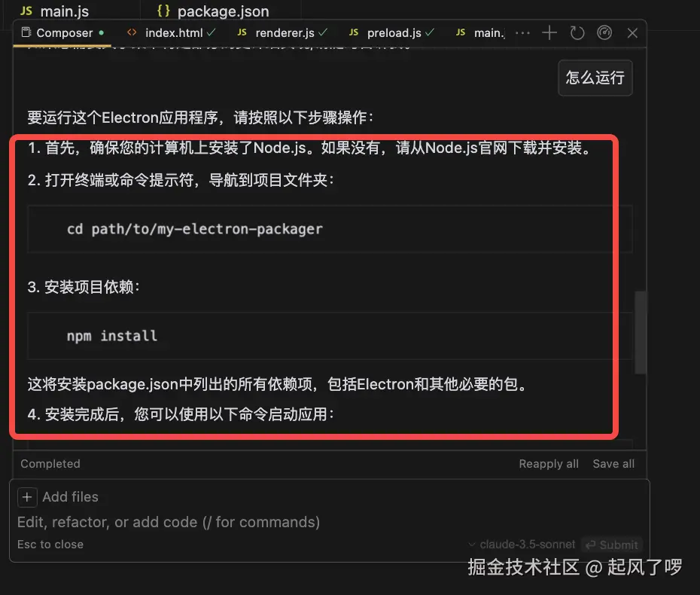Click the Completed status text
700x595 pixels.
tap(50, 464)
